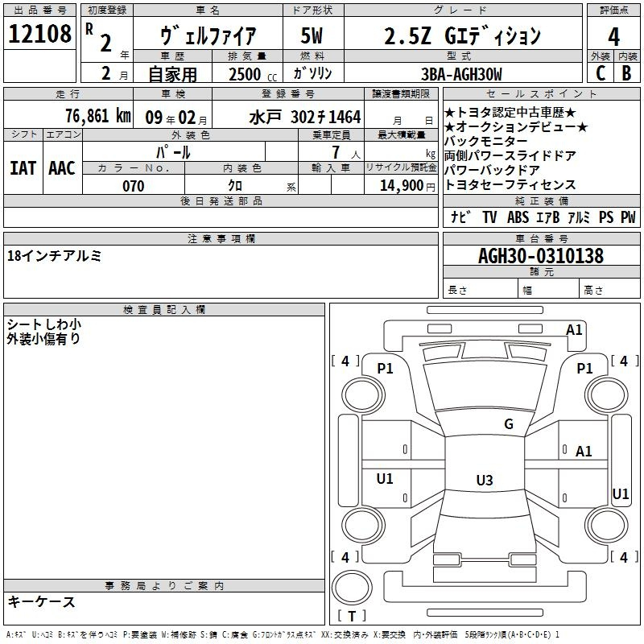
Task: Select the U1 mark on left door
Action: 385,479
